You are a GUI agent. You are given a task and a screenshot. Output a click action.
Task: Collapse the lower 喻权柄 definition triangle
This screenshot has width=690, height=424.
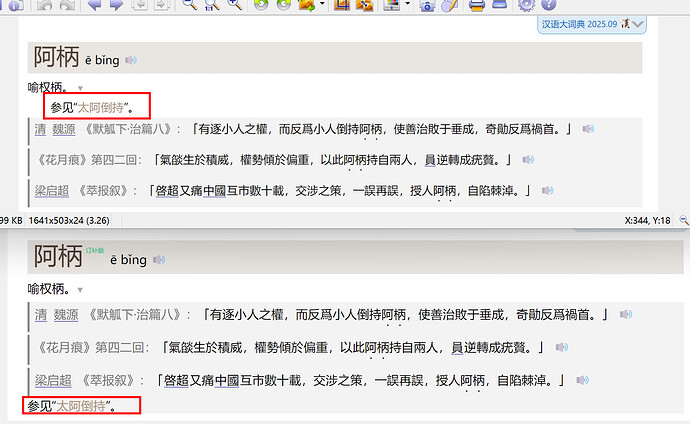pos(80,290)
